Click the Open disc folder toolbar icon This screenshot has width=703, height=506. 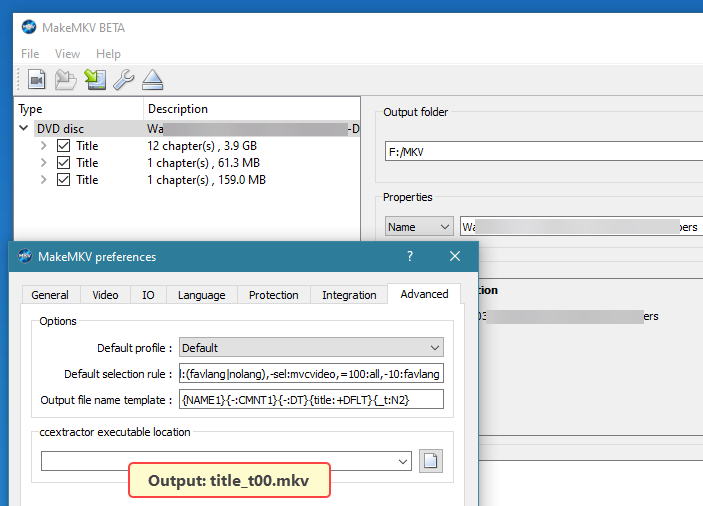(65, 80)
